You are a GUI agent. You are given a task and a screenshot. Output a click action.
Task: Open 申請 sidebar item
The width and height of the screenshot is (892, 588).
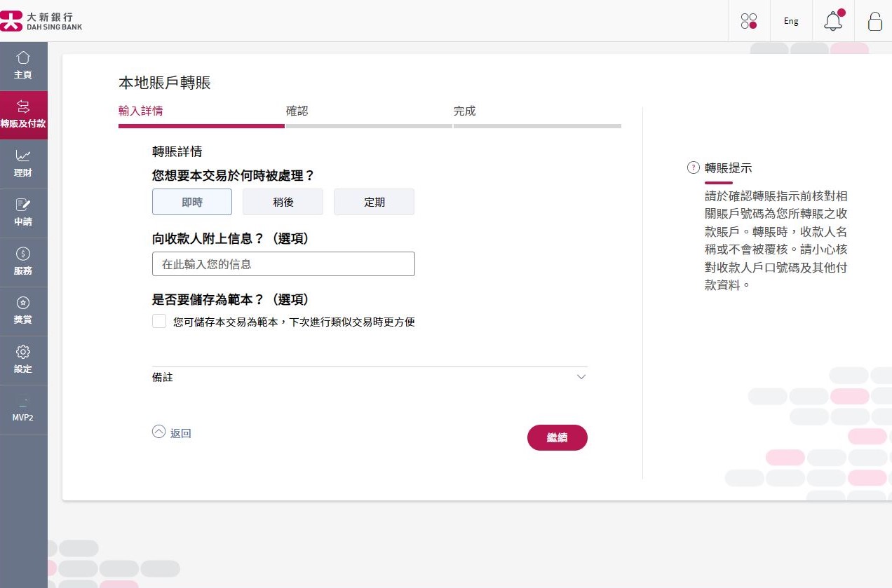[x=23, y=213]
